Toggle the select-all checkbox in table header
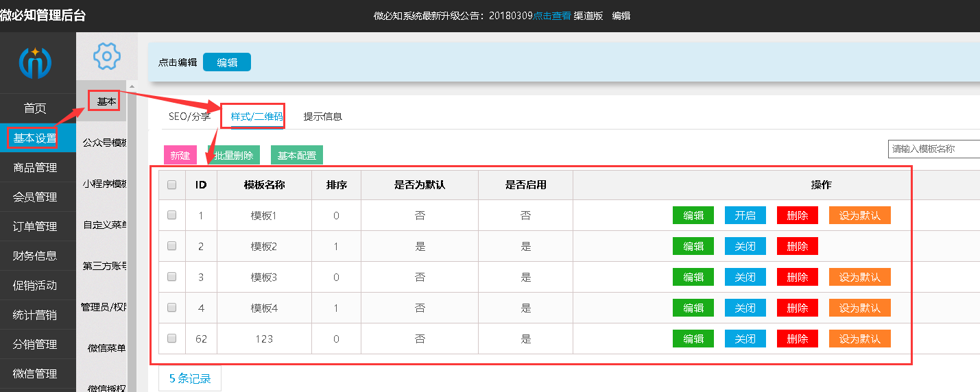 [x=172, y=184]
